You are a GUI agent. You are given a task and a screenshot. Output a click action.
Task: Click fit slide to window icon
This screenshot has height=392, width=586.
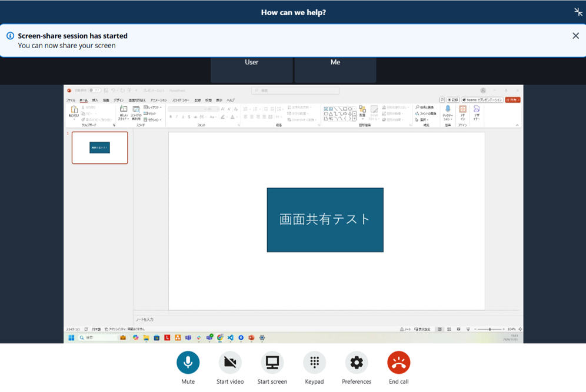click(520, 329)
